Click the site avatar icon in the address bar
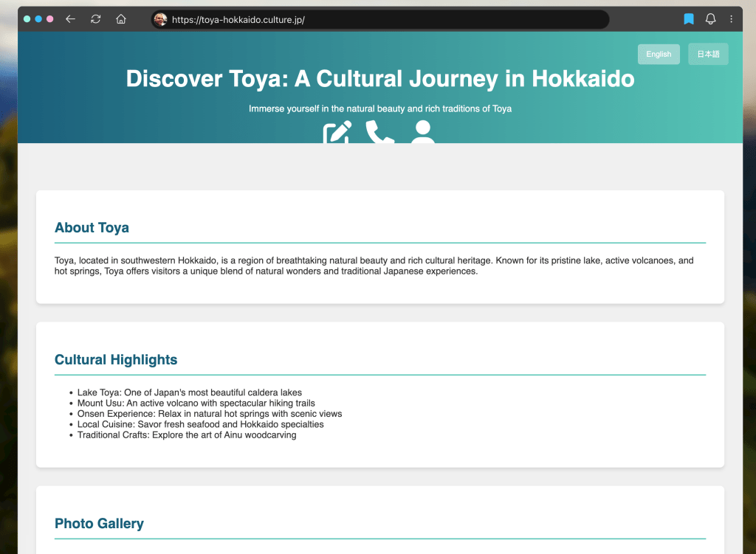The height and width of the screenshot is (554, 756). pos(160,20)
